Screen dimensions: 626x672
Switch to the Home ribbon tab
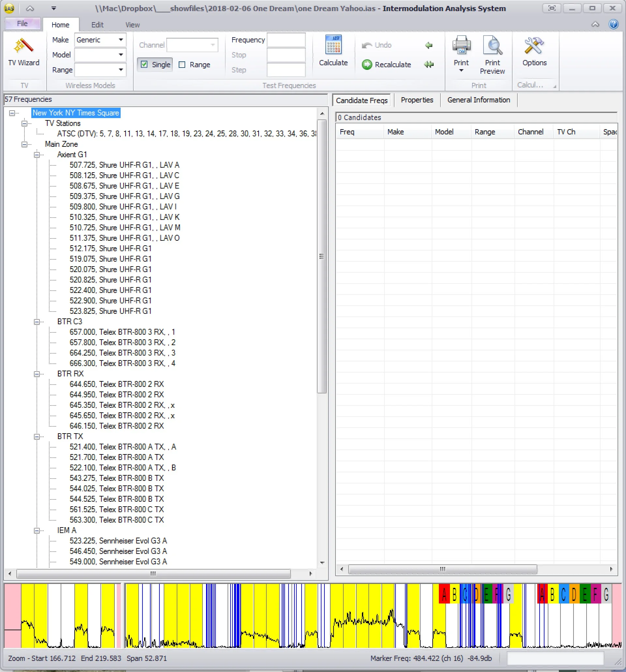click(x=60, y=25)
